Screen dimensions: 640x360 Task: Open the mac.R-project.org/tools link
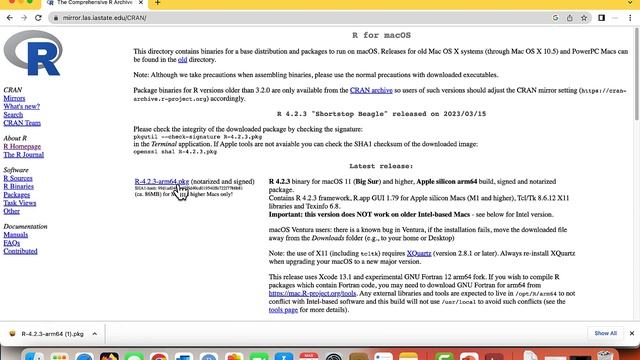click(312, 293)
